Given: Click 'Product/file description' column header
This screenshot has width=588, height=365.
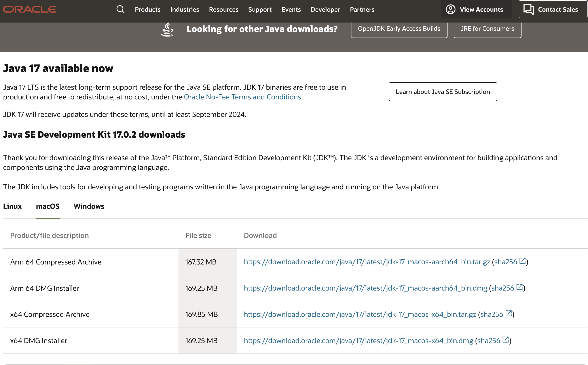Looking at the screenshot, I should pos(49,236).
